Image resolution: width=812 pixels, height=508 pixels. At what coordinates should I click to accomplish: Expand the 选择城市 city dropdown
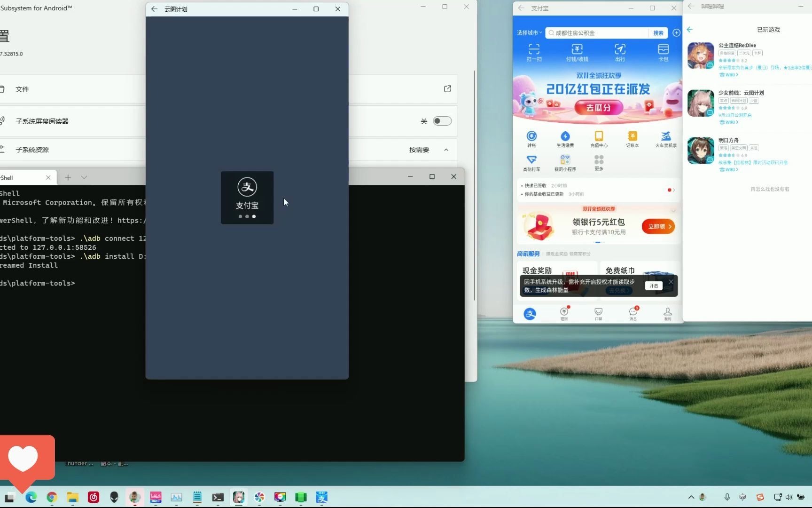point(530,32)
